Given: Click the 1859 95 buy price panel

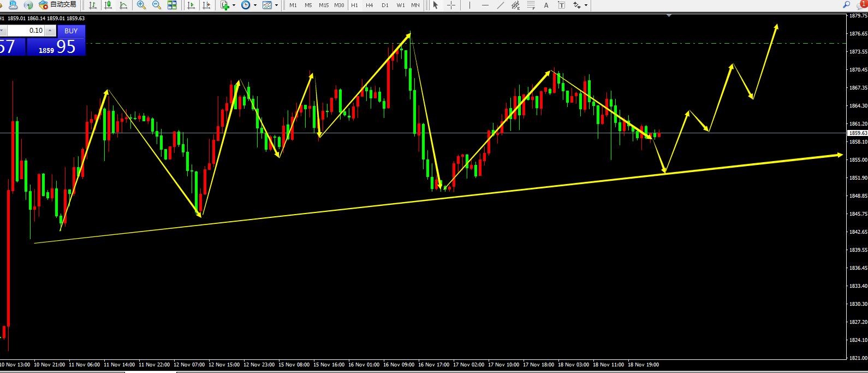Looking at the screenshot, I should pos(56,46).
